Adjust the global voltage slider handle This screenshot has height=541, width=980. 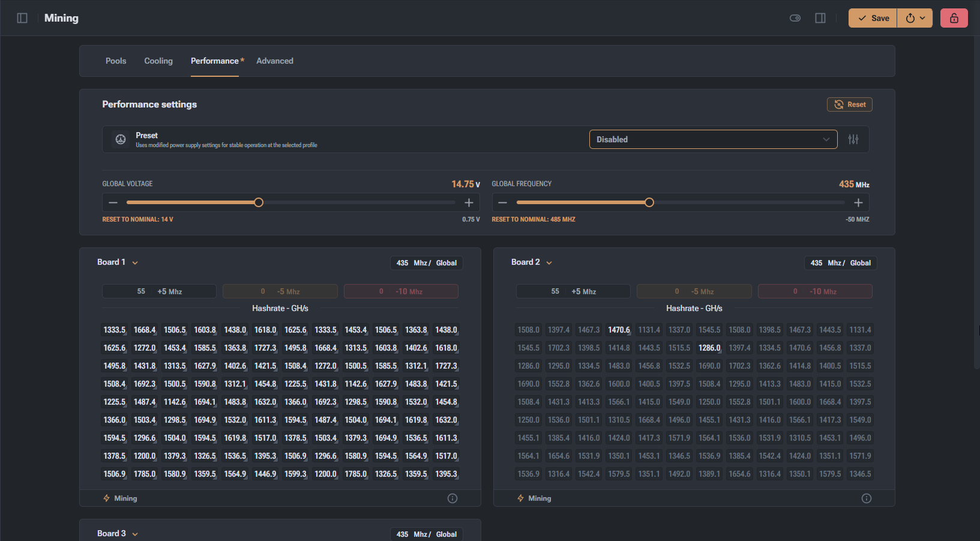click(259, 202)
